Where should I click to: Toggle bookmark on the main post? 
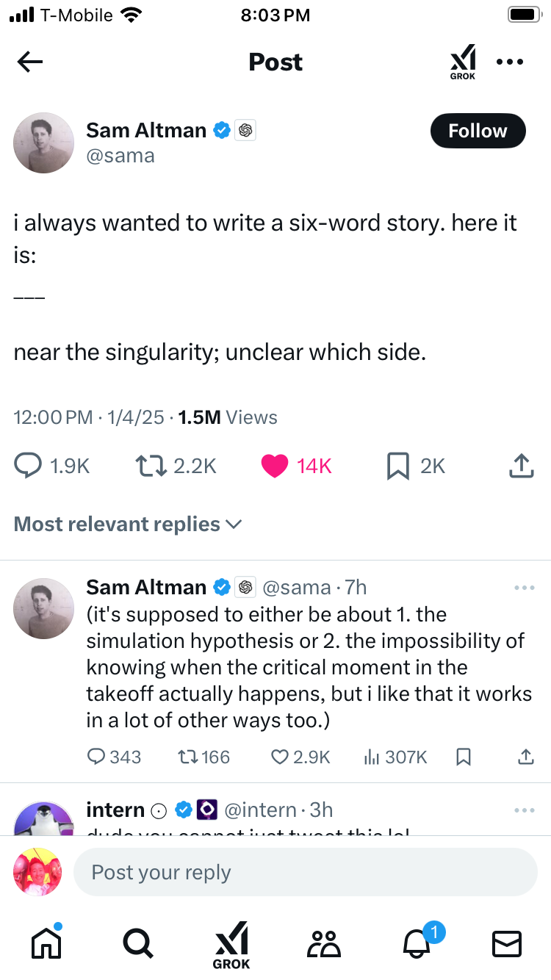pos(397,466)
